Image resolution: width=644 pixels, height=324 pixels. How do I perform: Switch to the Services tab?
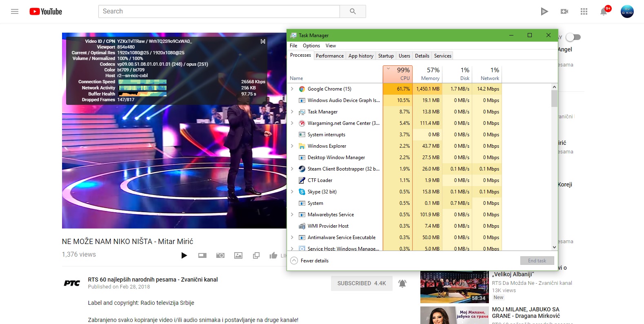pos(443,56)
